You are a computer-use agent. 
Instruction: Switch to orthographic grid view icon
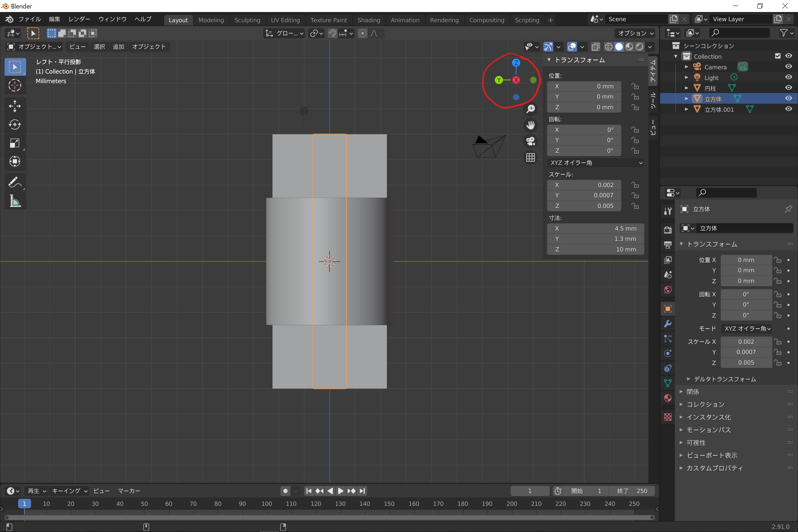[530, 157]
